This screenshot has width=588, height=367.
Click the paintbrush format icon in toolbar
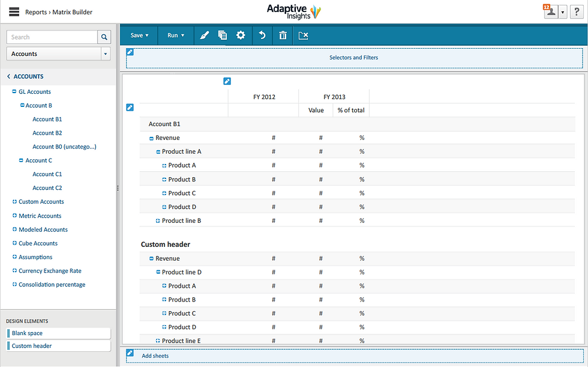click(204, 35)
